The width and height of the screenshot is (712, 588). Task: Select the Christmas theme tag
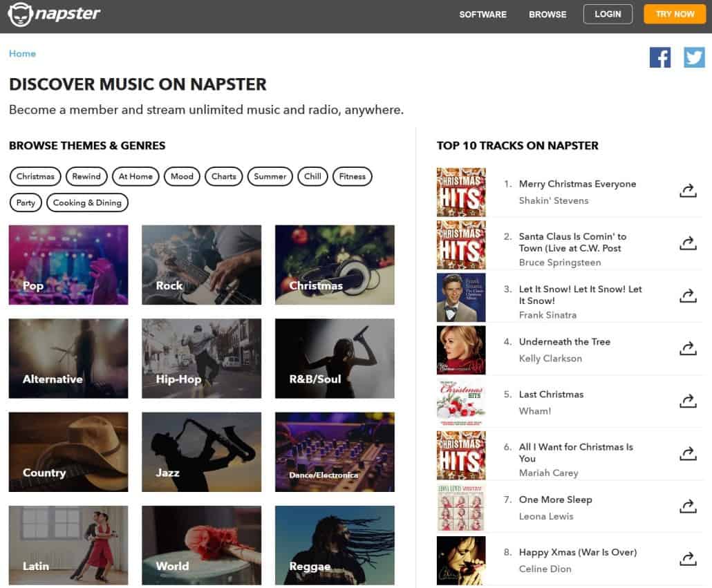point(35,176)
